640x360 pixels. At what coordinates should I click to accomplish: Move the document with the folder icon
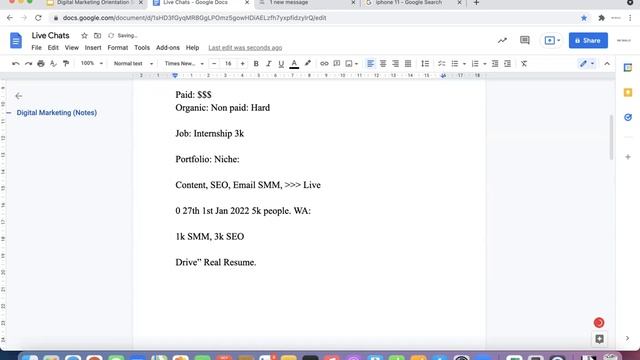pos(97,36)
